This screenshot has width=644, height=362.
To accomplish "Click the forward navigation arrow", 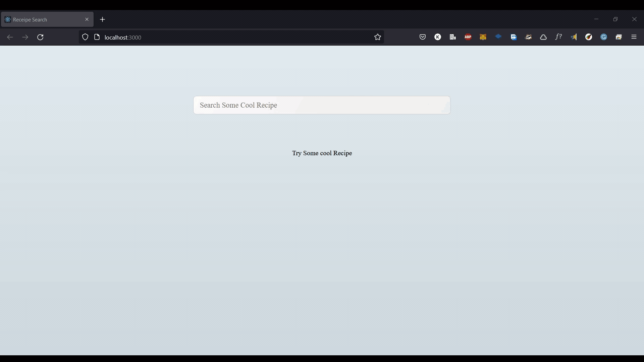I will (x=25, y=37).
